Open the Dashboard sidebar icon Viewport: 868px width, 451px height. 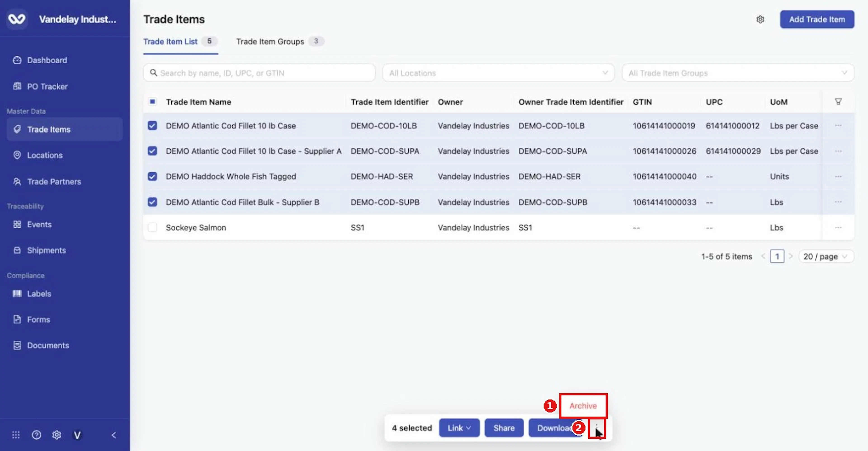[17, 60]
